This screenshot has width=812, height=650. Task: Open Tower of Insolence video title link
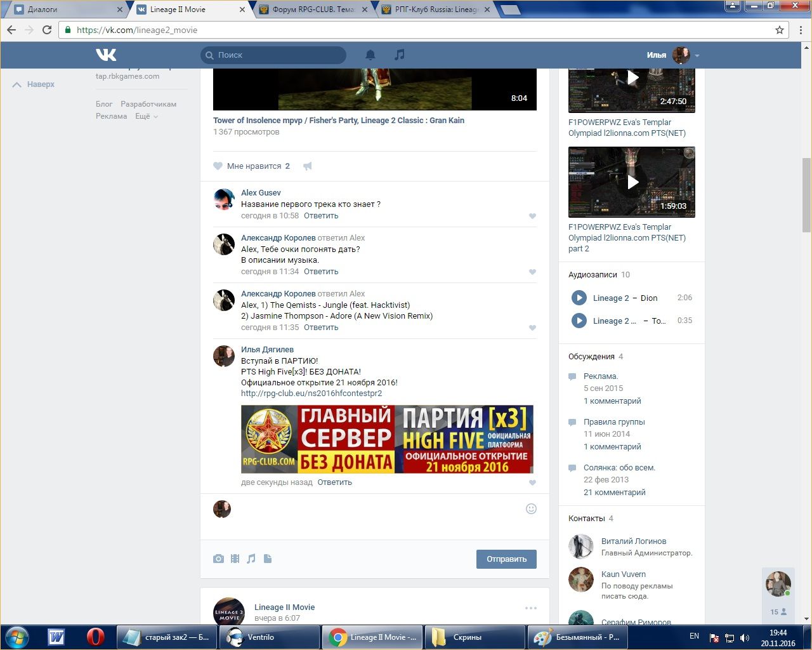339,121
